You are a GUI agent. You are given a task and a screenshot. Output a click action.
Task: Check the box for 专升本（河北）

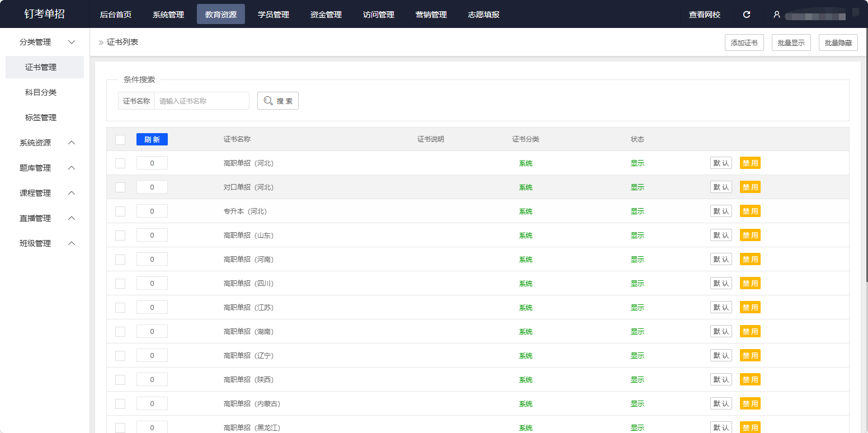120,211
